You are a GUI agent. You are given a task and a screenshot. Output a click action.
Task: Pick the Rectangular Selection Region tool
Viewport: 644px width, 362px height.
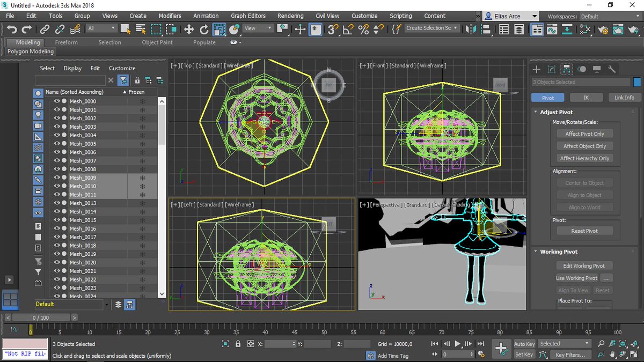(156, 29)
